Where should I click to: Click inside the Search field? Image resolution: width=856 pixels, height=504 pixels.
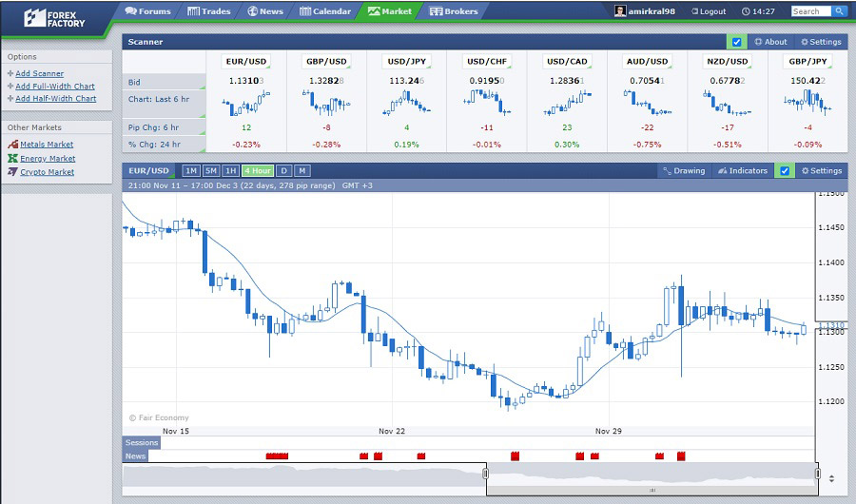(810, 10)
